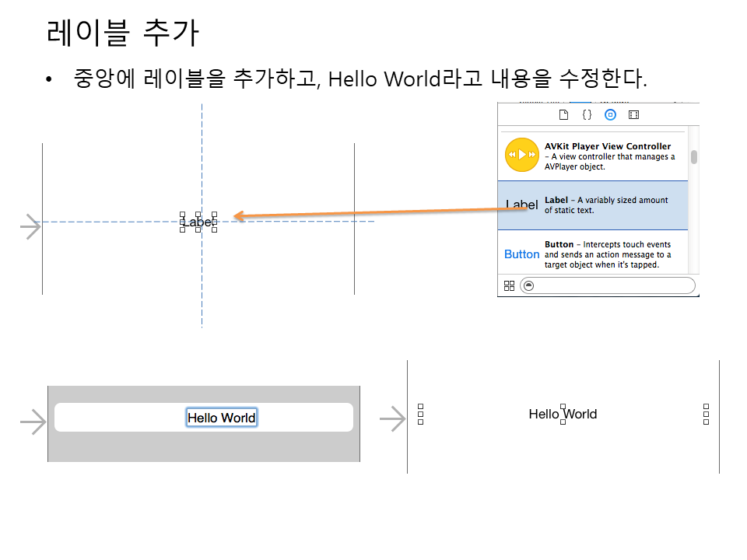This screenshot has height=560, width=747.
Task: Select the Object library circle icon
Action: coord(610,114)
